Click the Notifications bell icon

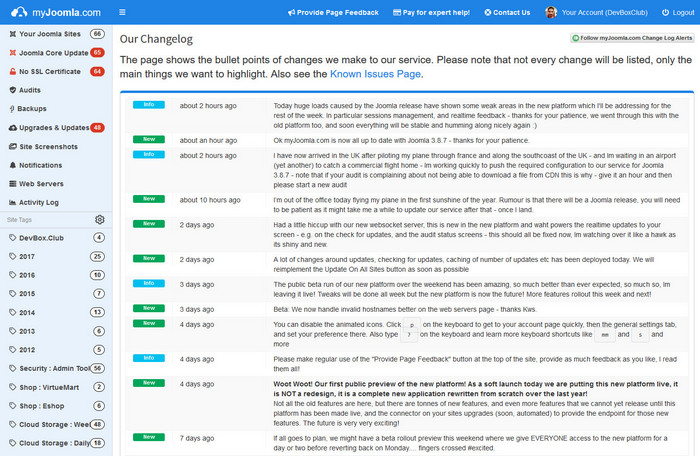(12, 165)
